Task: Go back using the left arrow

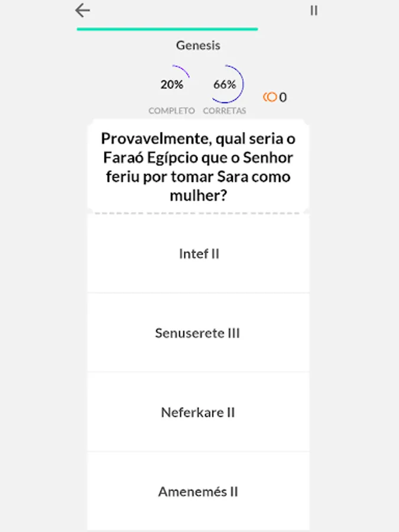Action: (x=83, y=11)
